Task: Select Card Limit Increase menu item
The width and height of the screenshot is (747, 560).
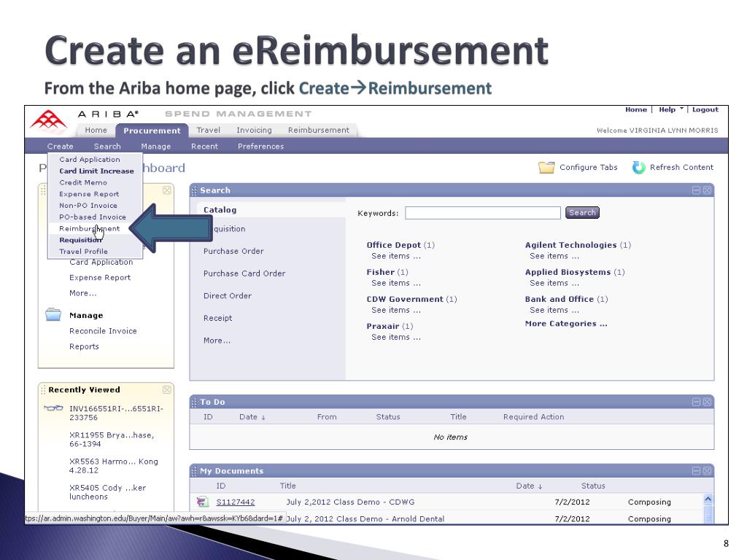Action: click(x=96, y=171)
